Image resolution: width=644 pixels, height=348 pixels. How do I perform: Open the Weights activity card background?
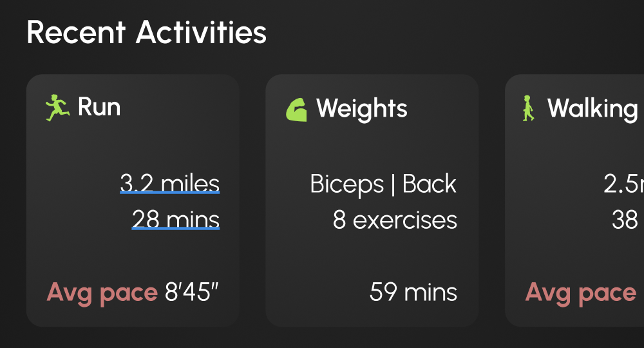click(372, 200)
